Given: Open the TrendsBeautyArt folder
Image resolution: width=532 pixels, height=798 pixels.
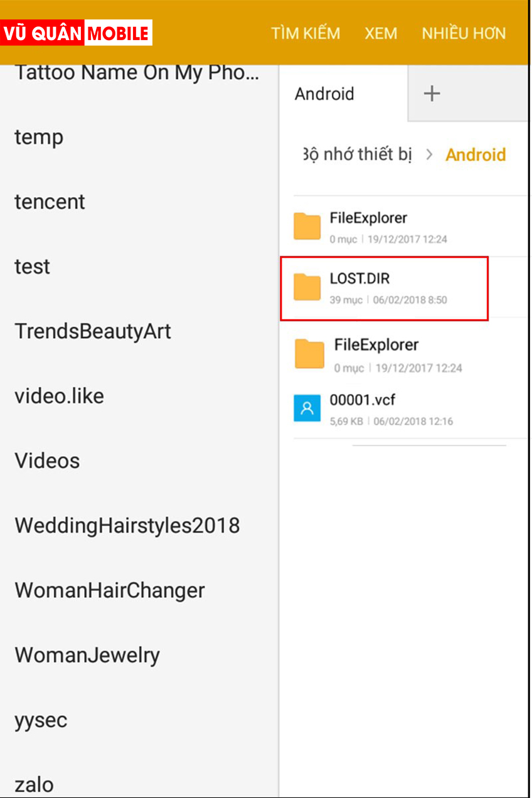Looking at the screenshot, I should point(93,331).
